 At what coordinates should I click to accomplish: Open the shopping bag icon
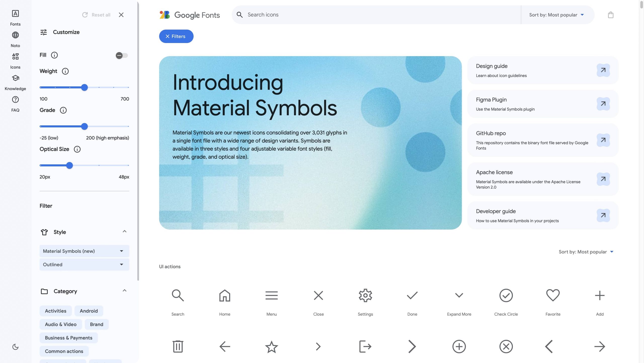click(611, 15)
